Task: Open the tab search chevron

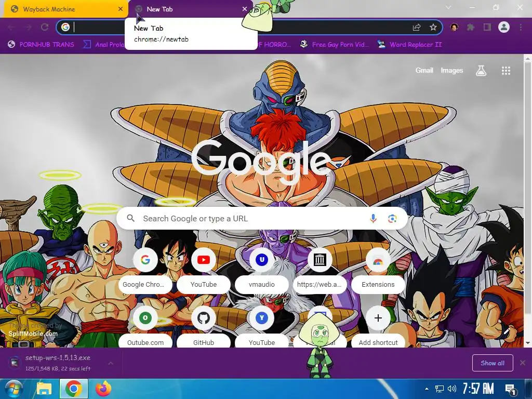Action: point(448,7)
